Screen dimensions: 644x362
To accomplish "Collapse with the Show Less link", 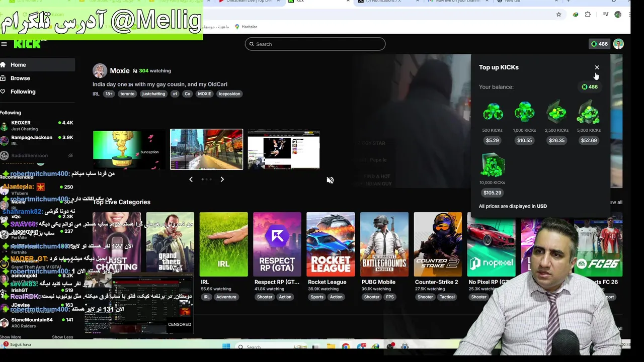I will click(x=62, y=337).
